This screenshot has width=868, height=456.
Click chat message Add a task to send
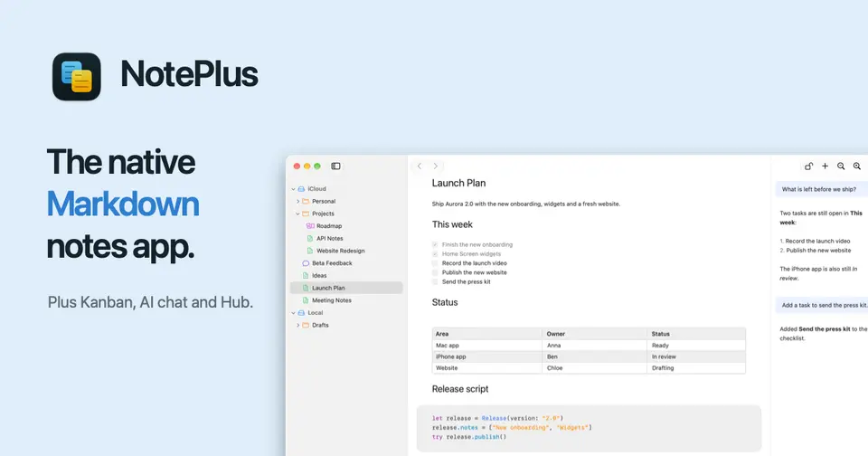822,305
